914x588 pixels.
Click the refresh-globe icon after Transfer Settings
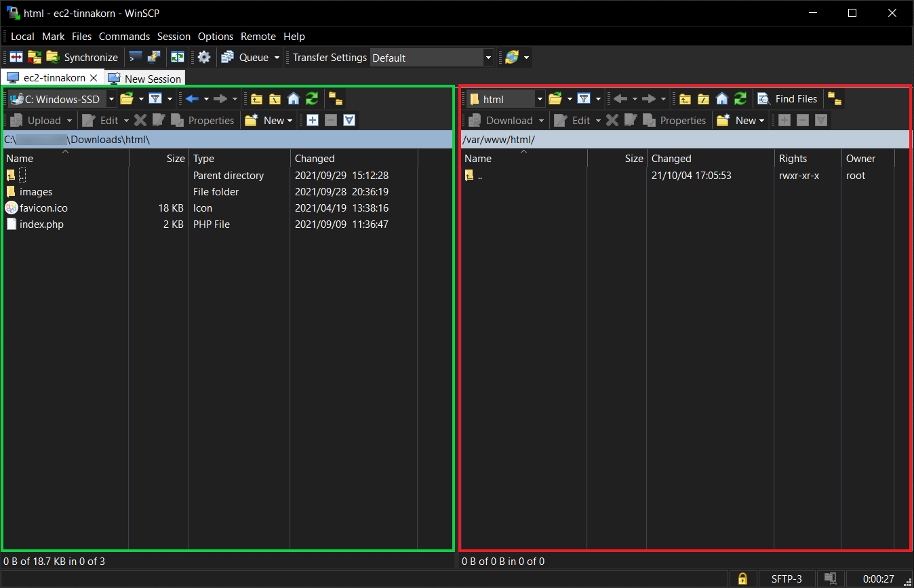512,58
